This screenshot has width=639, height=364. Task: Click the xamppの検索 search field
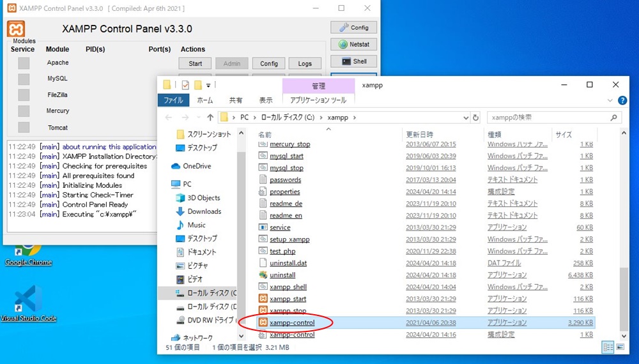(x=554, y=118)
